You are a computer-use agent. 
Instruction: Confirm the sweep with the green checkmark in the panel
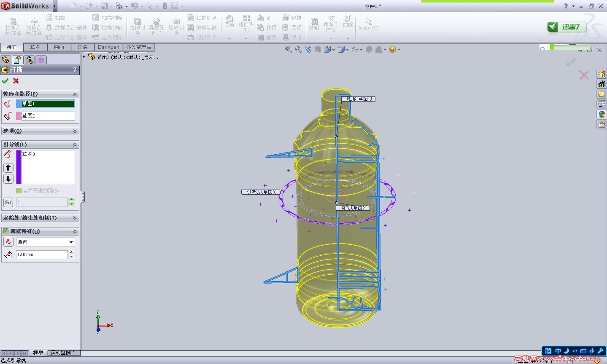pyautogui.click(x=5, y=81)
